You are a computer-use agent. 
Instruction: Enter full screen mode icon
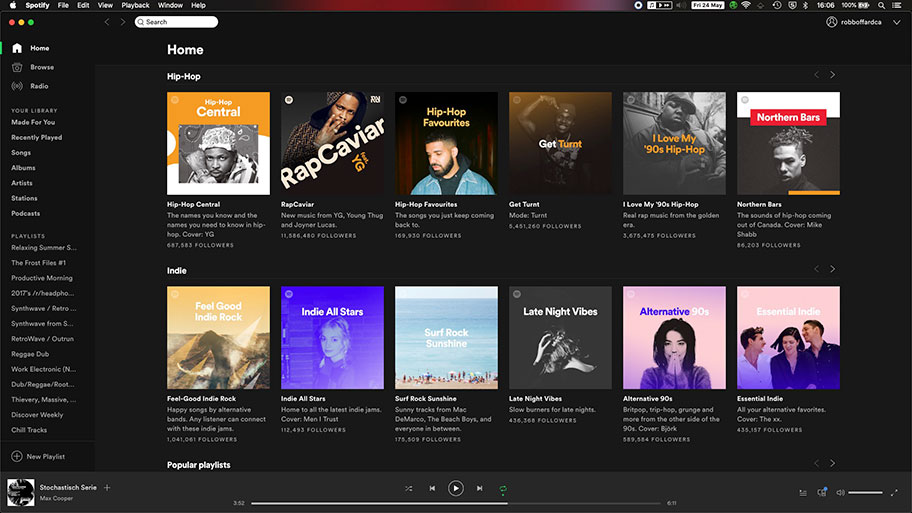[x=894, y=493]
